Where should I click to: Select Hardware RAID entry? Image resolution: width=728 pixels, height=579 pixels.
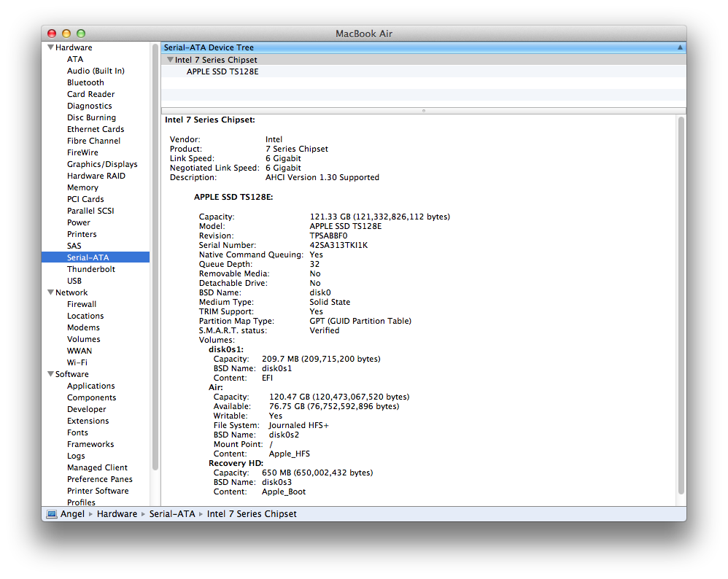96,176
